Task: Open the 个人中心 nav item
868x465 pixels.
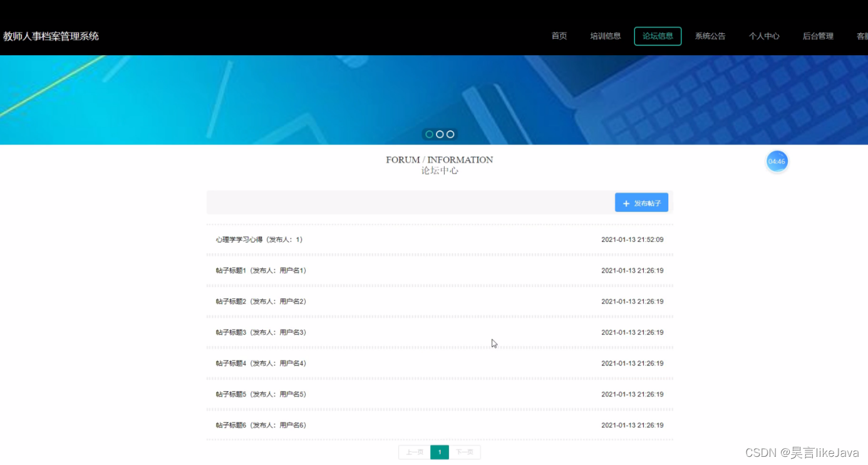Action: tap(764, 36)
